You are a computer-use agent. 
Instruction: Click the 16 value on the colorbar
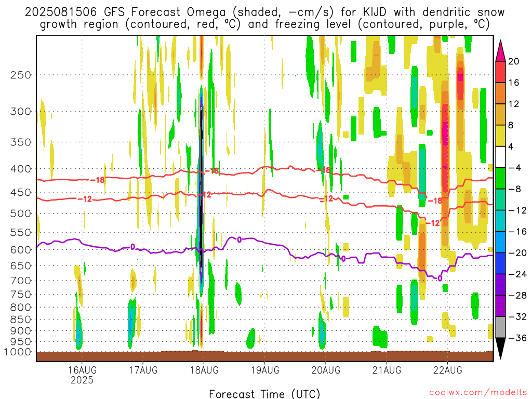[x=514, y=83]
